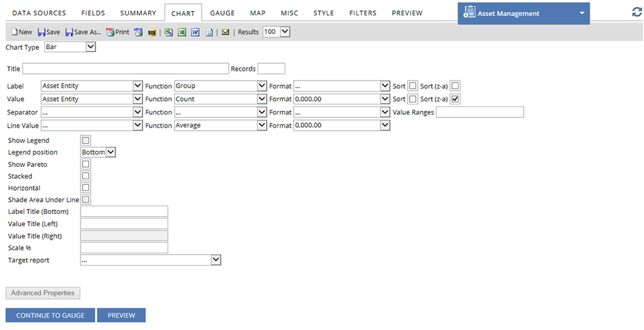
Task: Expand the Legend position dropdown
Action: (98, 152)
